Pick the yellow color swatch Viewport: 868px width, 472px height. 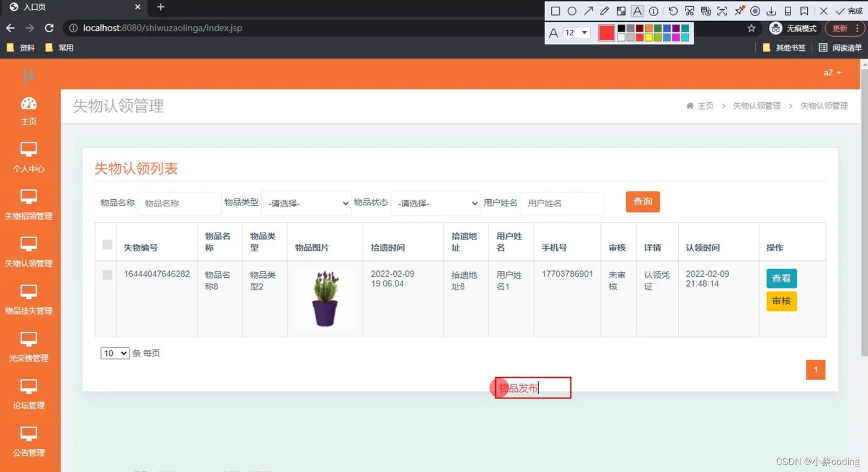(x=649, y=37)
